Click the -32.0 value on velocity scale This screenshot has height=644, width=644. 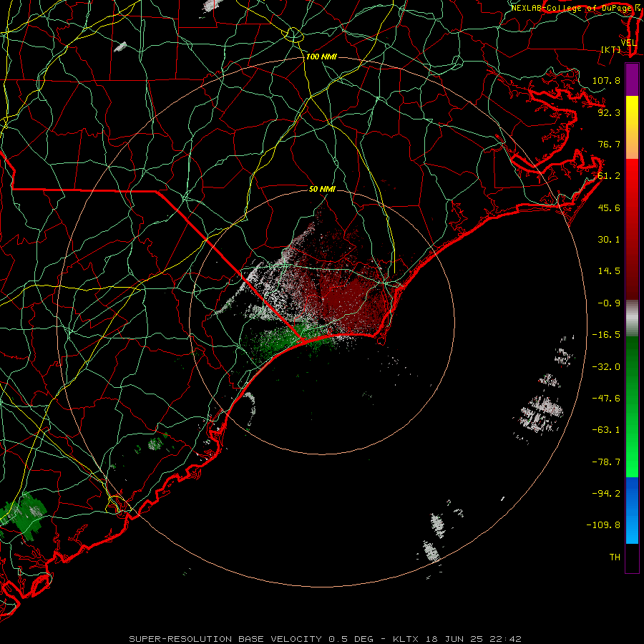click(606, 367)
